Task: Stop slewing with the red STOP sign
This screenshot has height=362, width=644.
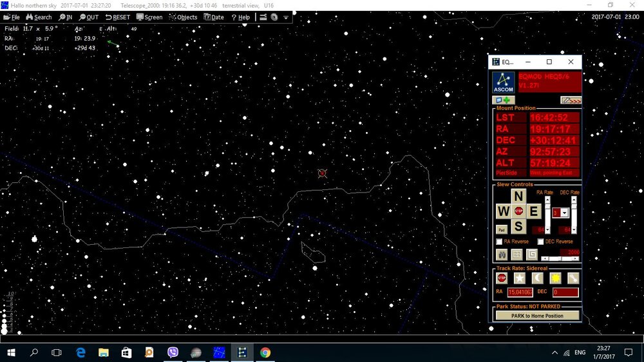Action: (x=518, y=211)
